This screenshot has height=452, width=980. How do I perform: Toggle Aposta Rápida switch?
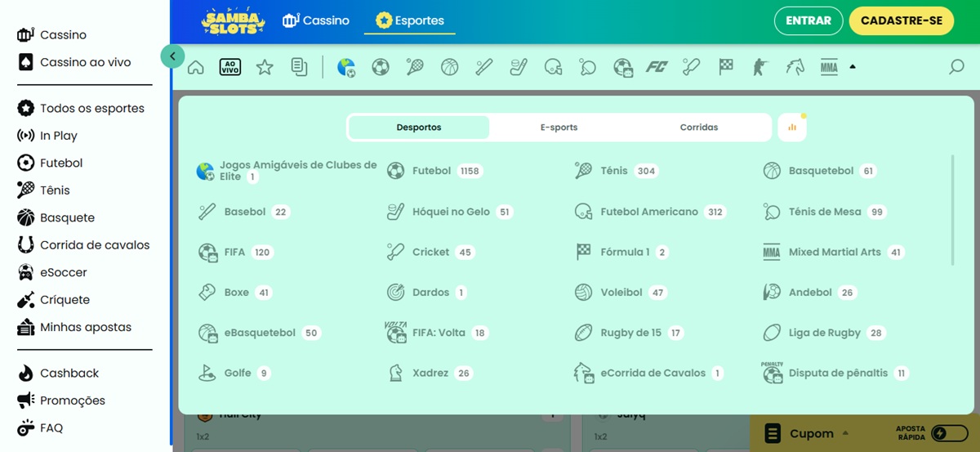[x=951, y=433]
